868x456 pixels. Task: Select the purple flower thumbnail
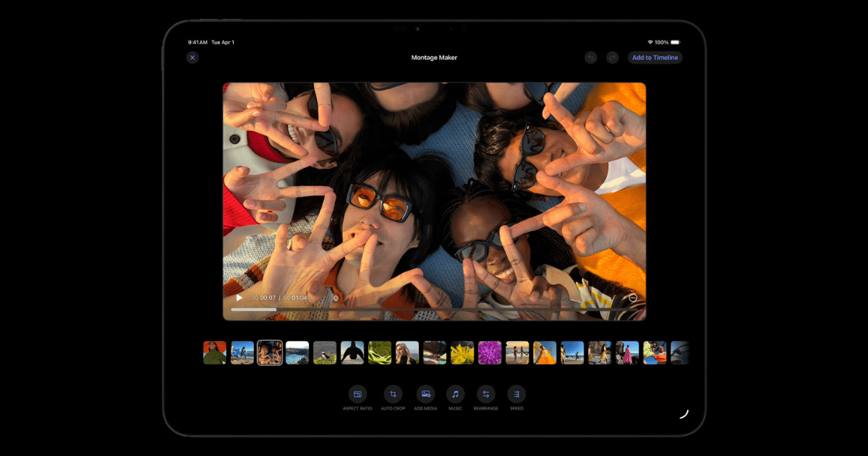click(x=490, y=352)
